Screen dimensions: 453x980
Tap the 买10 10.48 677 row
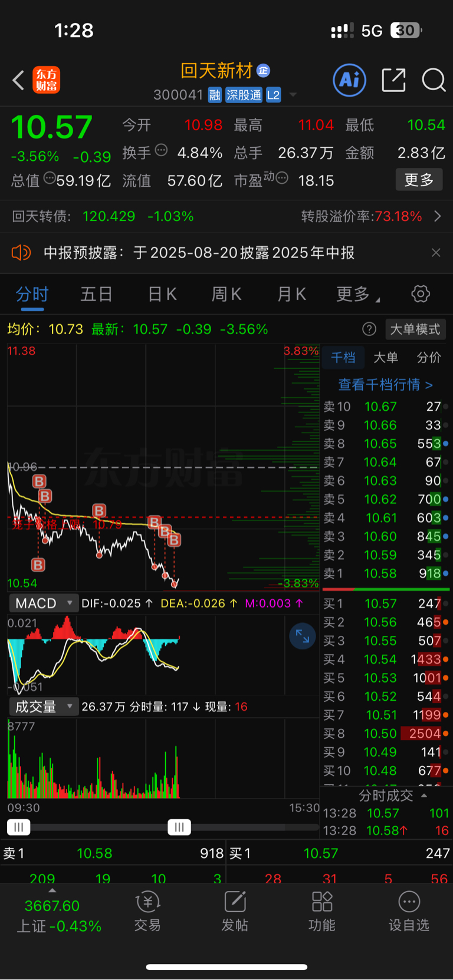(x=386, y=771)
